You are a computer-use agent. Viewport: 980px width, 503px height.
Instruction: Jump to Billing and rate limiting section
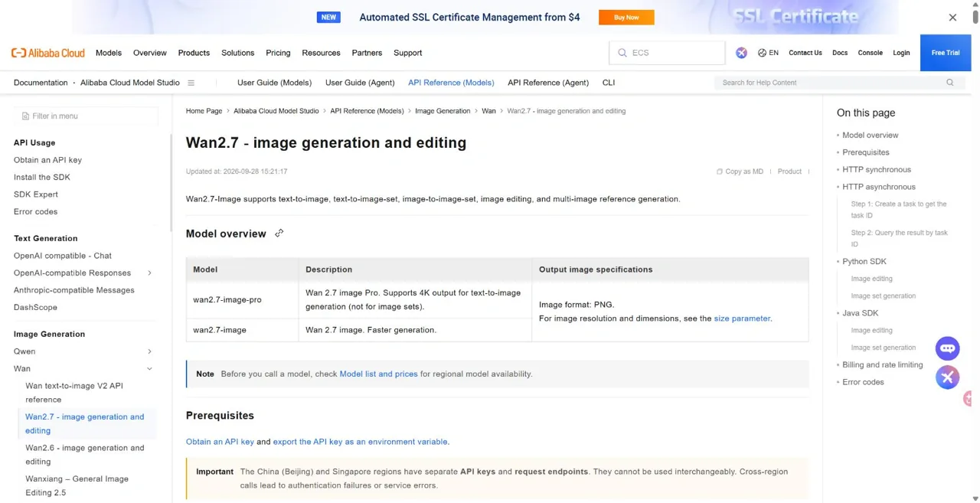coord(883,365)
